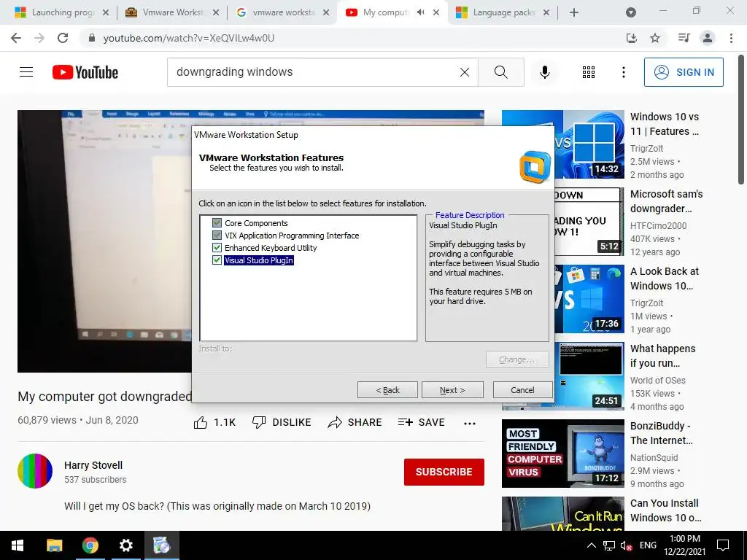Viewport: 747px width, 560px height.
Task: Open Harry Stovell channel name link
Action: click(93, 465)
